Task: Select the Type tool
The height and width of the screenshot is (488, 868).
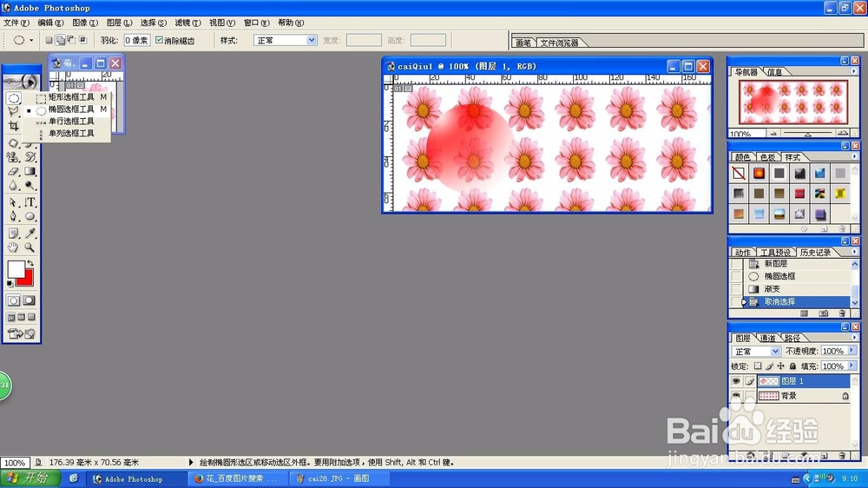Action: pos(30,202)
